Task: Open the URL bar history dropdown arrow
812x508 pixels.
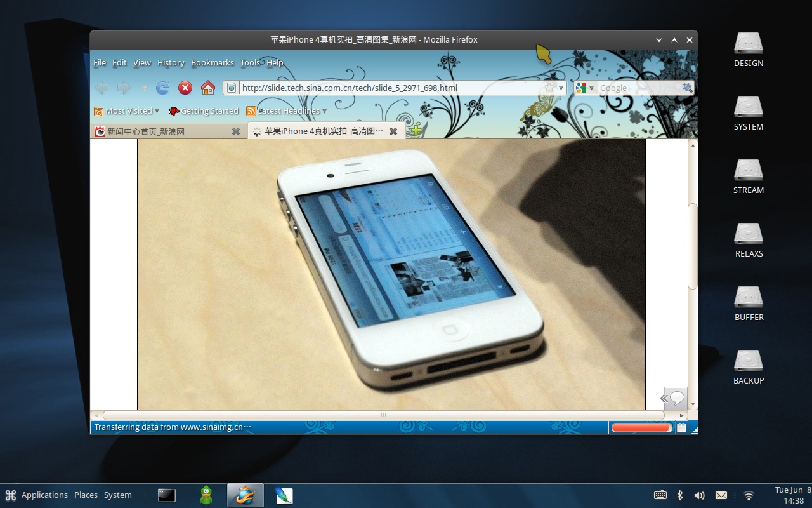Action: pyautogui.click(x=561, y=88)
